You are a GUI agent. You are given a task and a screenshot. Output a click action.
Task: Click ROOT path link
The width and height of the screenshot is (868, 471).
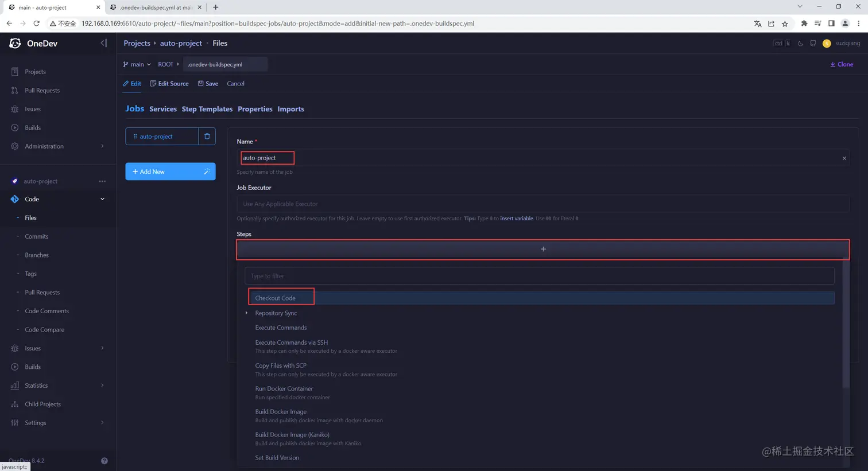[165, 64]
